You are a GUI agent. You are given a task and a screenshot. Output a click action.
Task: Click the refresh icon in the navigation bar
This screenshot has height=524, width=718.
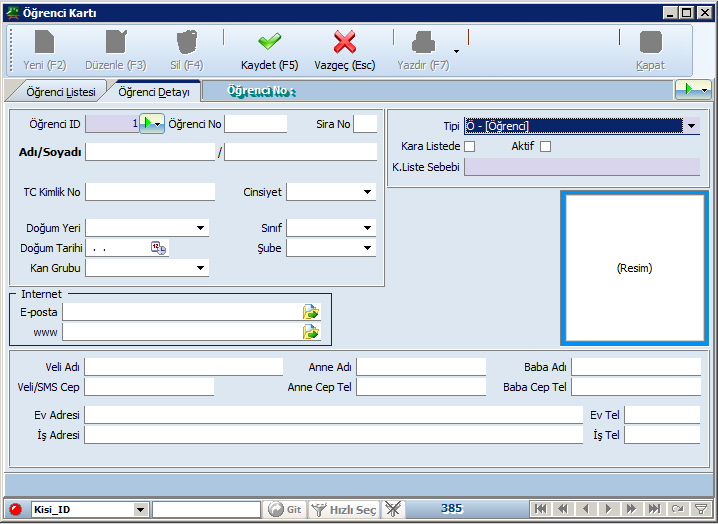pyautogui.click(x=677, y=509)
